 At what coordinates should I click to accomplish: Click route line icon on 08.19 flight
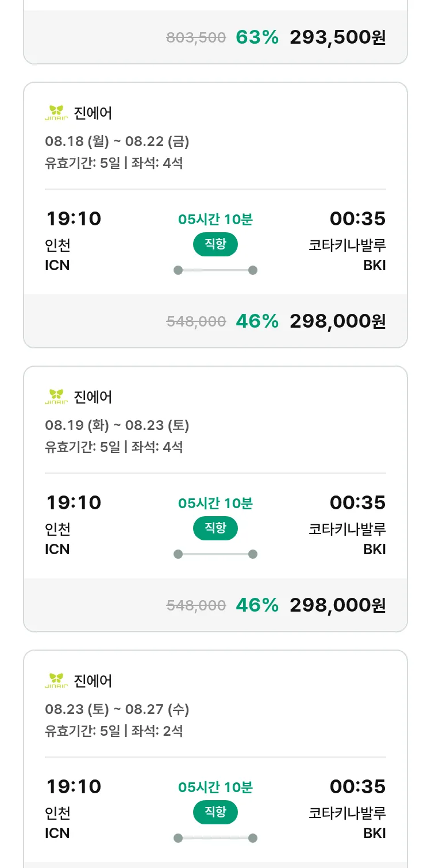(x=215, y=554)
